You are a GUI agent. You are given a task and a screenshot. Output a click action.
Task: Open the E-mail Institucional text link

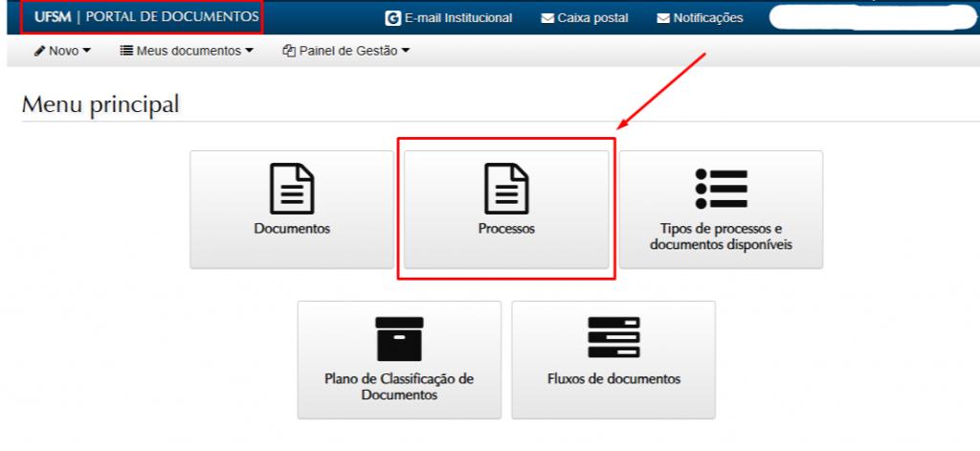(457, 18)
